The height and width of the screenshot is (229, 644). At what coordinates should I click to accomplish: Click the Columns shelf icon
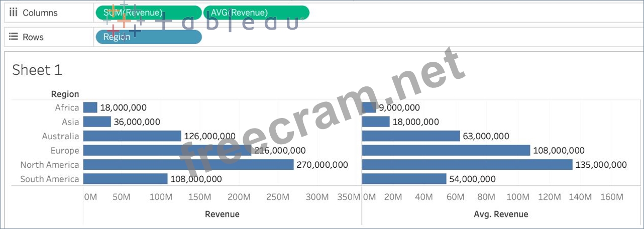coord(14,13)
